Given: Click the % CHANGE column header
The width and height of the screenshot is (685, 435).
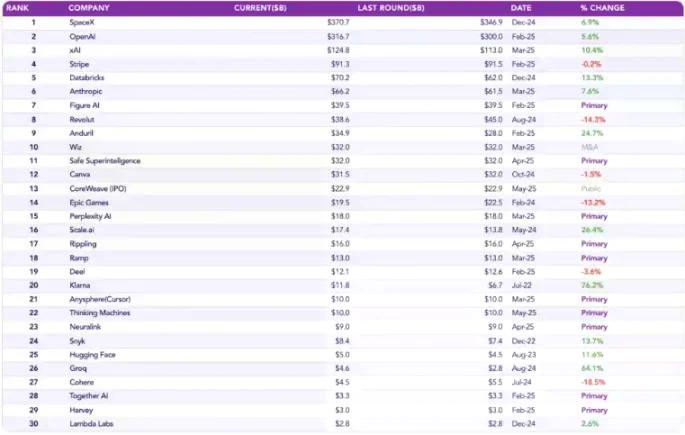Looking at the screenshot, I should click(602, 8).
